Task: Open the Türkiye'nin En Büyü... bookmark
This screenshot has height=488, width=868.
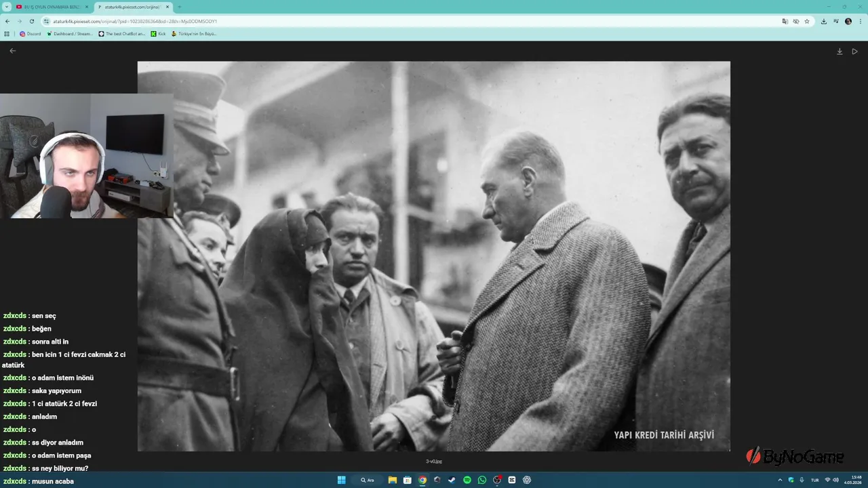Action: point(194,33)
